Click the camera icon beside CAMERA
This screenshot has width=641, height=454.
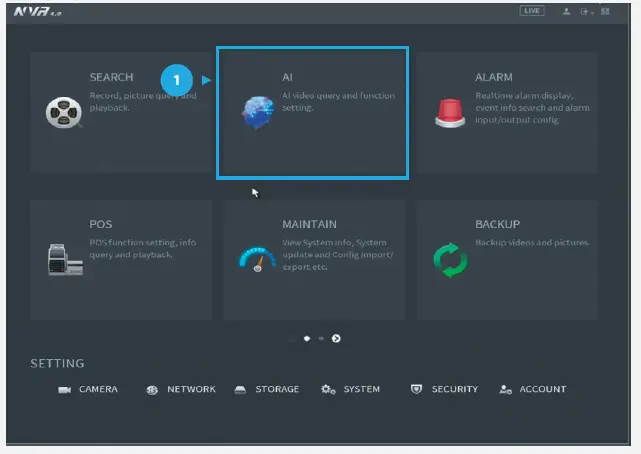tap(65, 390)
